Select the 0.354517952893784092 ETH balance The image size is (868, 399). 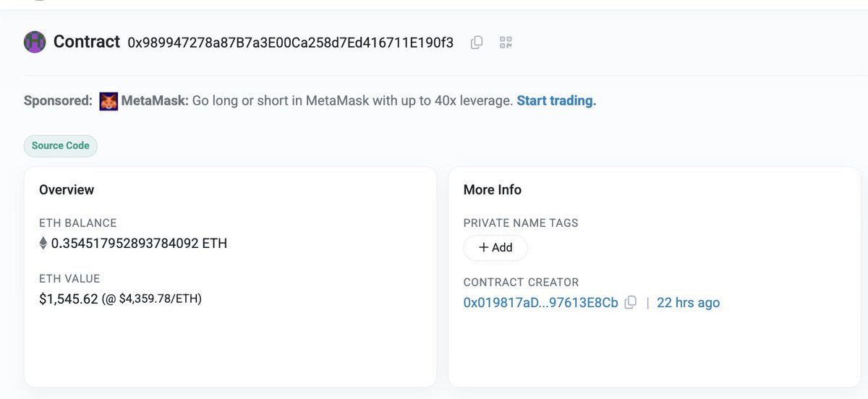click(x=139, y=244)
